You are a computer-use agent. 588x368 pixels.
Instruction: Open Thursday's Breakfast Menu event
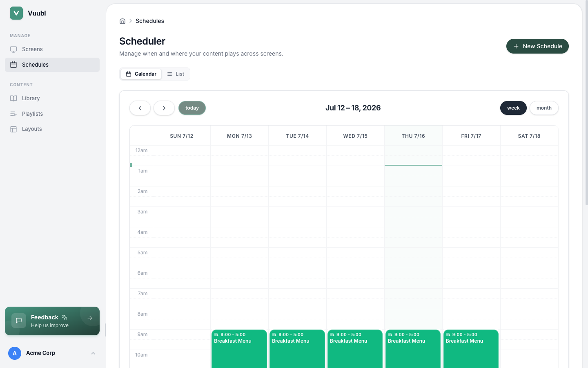coord(413,349)
